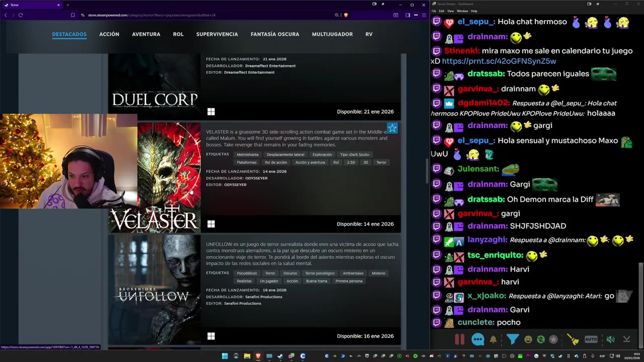Screen dimensions: 644x362
Task: Open the Help menu in Social Stream
Action: pyautogui.click(x=474, y=11)
